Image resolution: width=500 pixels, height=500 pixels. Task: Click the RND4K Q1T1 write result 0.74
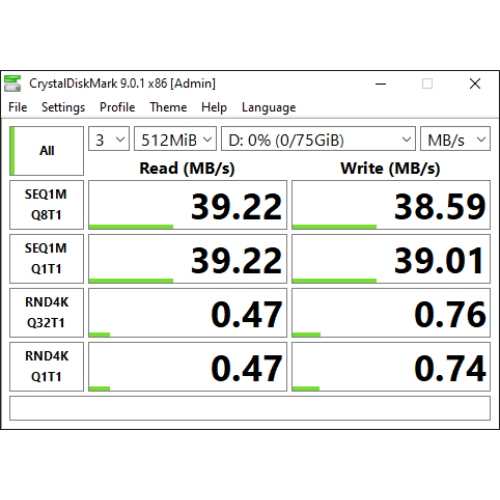[391, 367]
